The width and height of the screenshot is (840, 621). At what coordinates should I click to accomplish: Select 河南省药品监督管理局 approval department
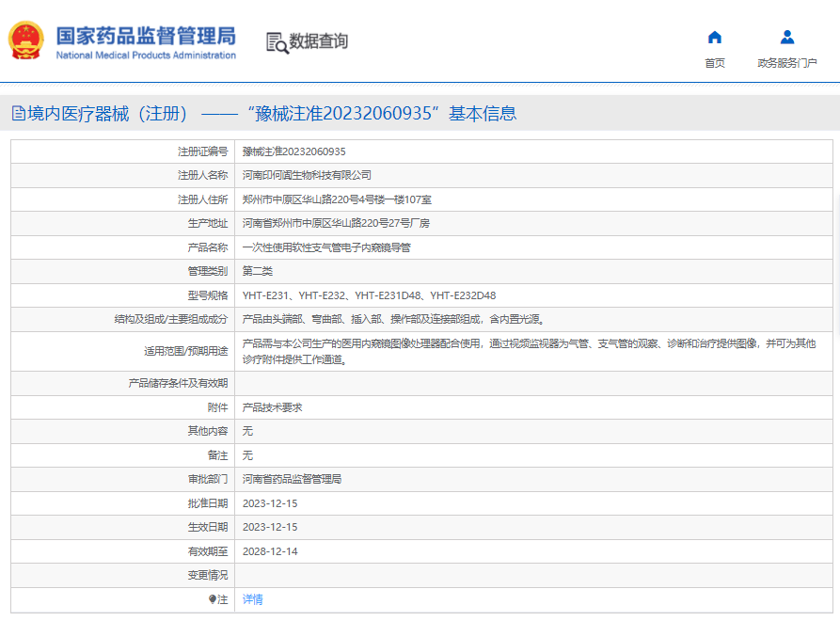[292, 479]
